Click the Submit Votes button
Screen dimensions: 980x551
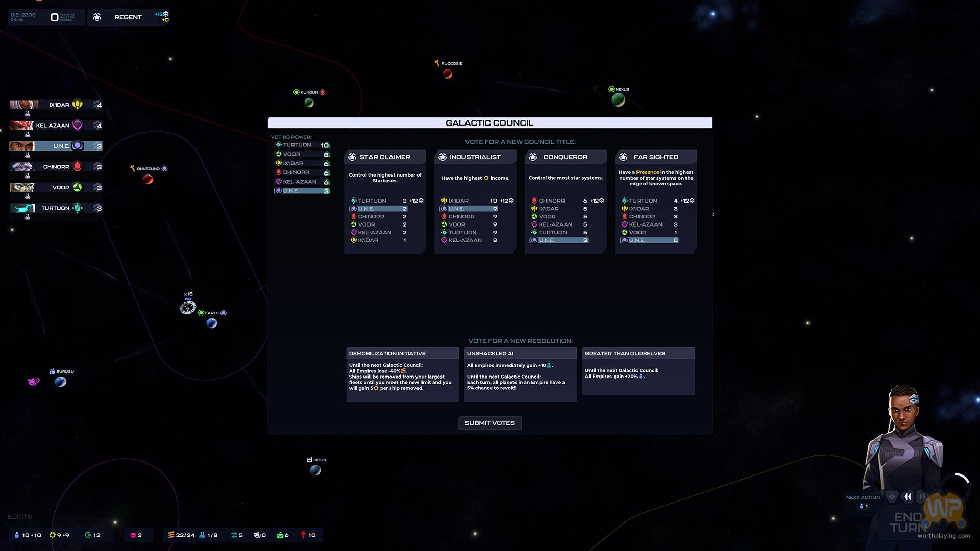tap(489, 423)
